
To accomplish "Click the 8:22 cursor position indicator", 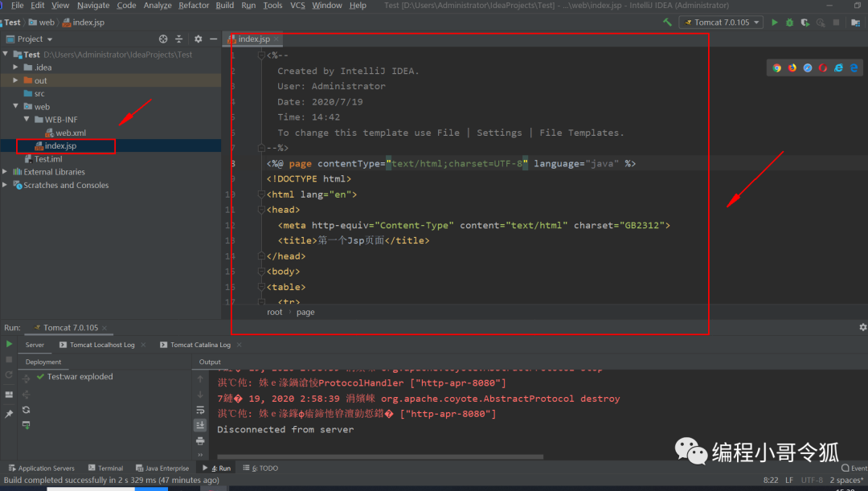I will pyautogui.click(x=771, y=480).
